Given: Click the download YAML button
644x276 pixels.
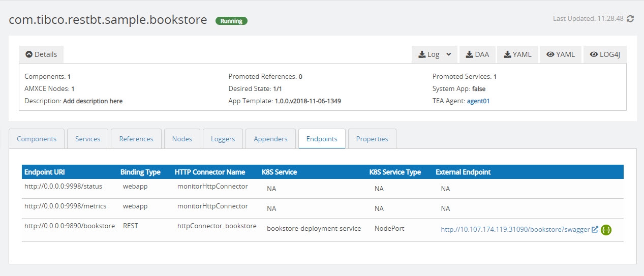Looking at the screenshot, I should point(517,54).
